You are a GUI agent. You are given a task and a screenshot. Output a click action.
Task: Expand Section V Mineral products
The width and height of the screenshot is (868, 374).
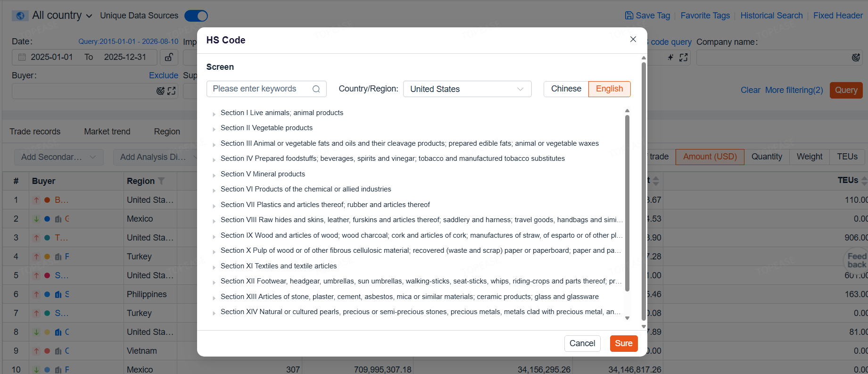(x=214, y=175)
